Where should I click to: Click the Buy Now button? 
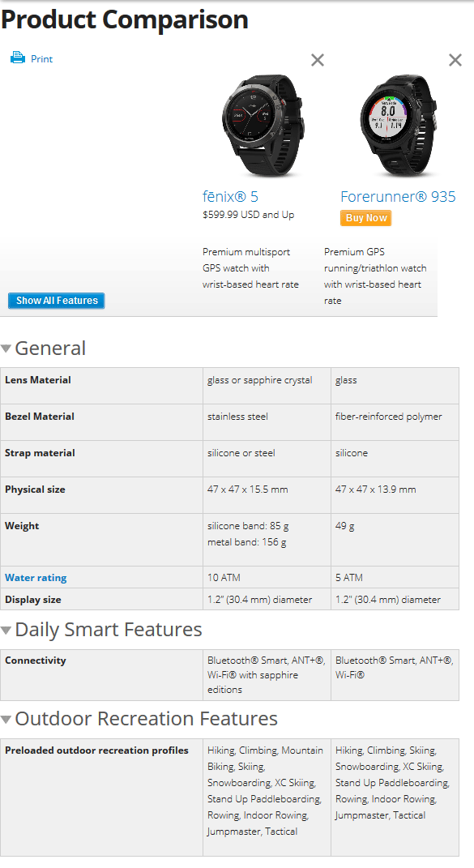(x=366, y=218)
